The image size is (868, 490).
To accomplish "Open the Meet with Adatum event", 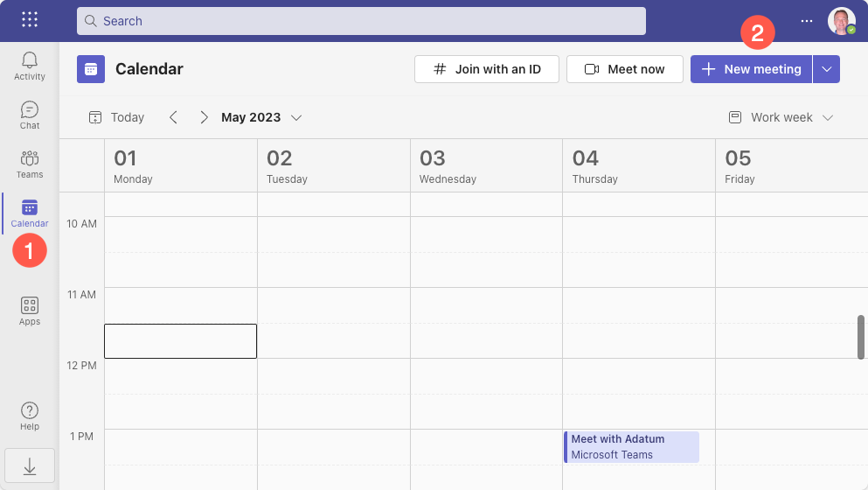I will pyautogui.click(x=631, y=446).
